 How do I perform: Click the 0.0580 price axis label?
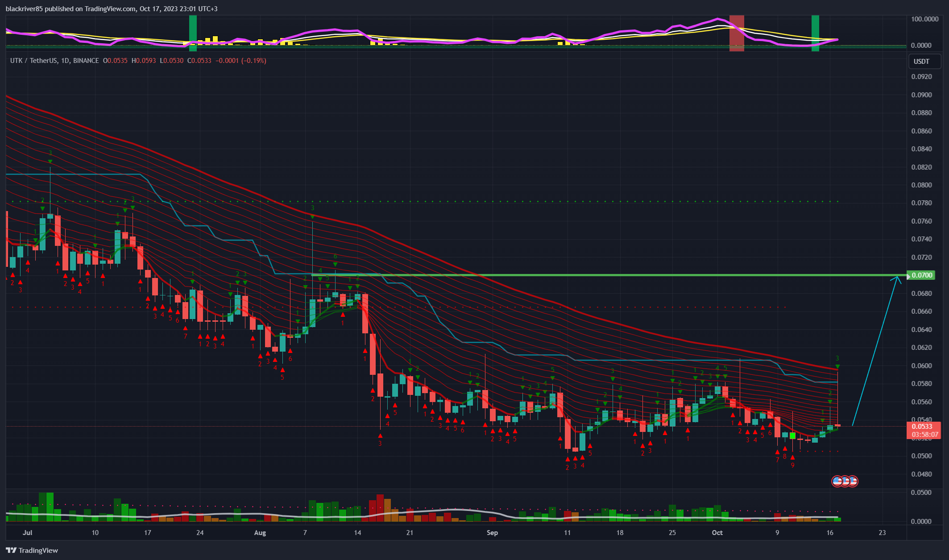922,383
